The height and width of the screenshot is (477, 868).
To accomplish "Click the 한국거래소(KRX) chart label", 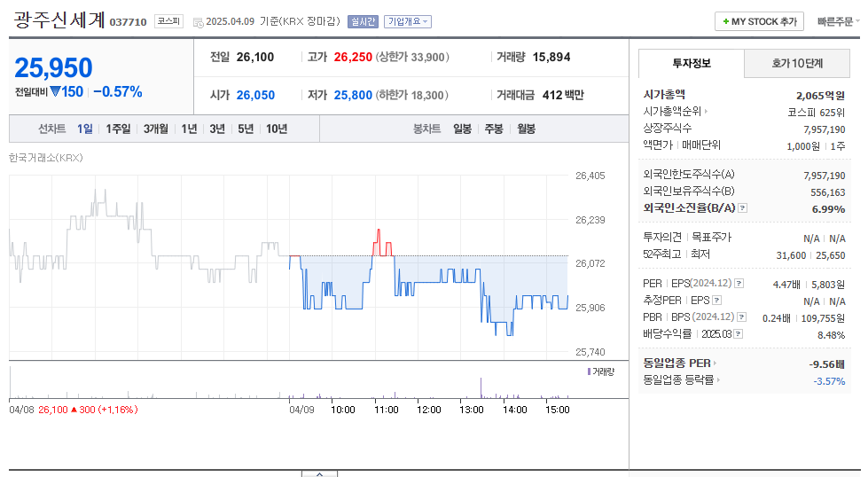I will tap(46, 158).
